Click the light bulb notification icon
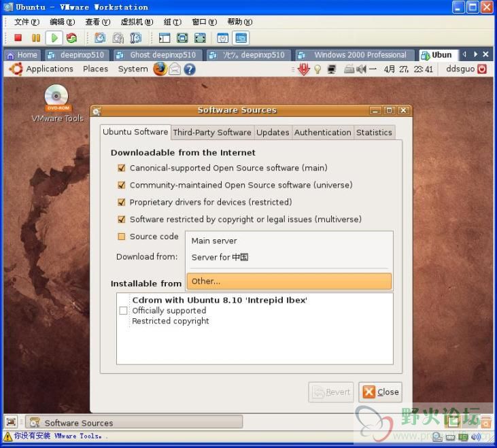Image resolution: width=497 pixels, height=448 pixels. pyautogui.click(x=318, y=69)
